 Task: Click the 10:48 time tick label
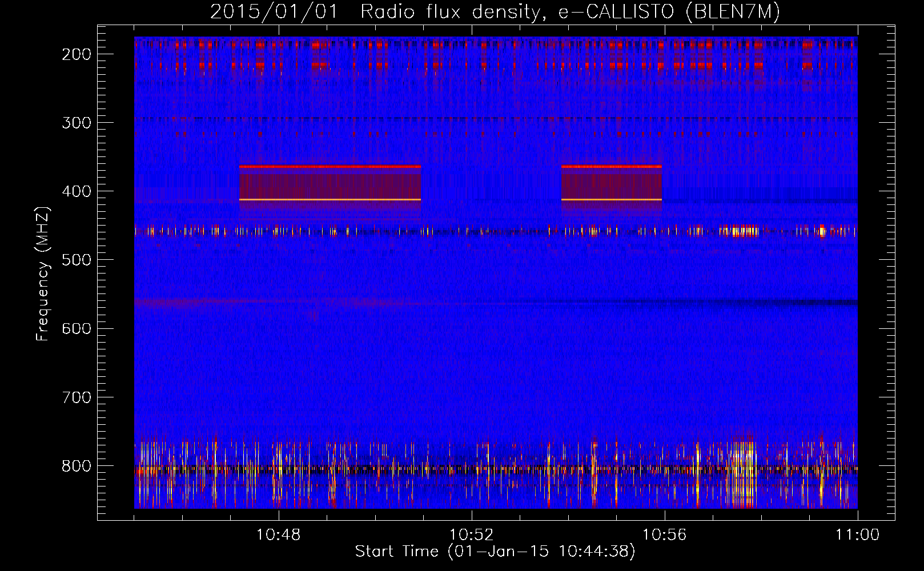279,535
